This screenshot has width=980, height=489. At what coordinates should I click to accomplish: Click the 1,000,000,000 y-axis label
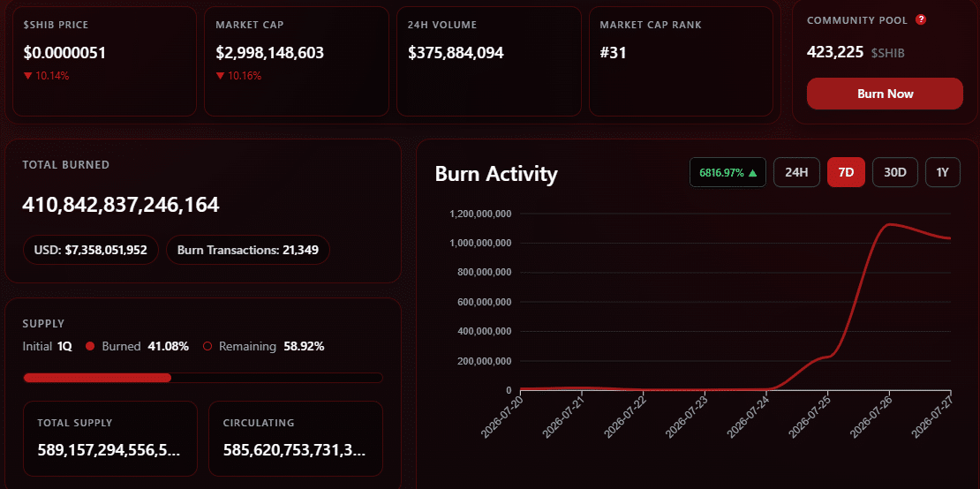click(x=481, y=243)
